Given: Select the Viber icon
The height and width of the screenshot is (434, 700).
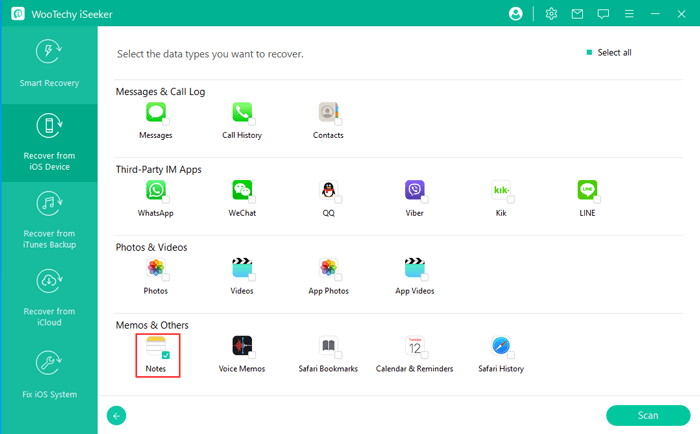Looking at the screenshot, I should (415, 190).
